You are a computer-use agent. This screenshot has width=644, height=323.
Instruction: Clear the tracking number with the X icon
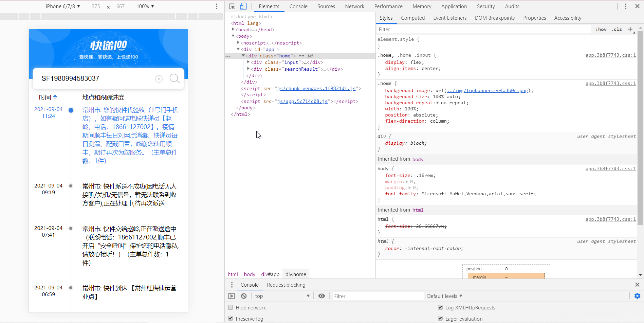(x=159, y=79)
